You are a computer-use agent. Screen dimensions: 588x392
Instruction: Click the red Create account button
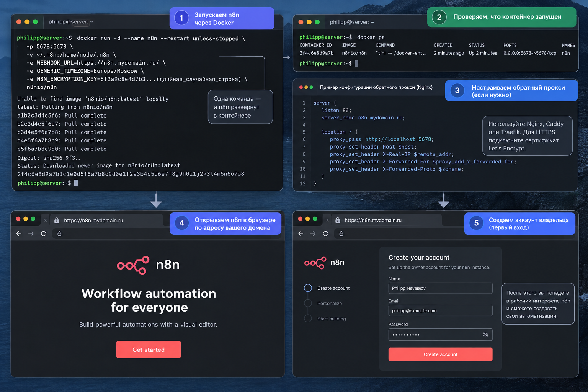[440, 354]
